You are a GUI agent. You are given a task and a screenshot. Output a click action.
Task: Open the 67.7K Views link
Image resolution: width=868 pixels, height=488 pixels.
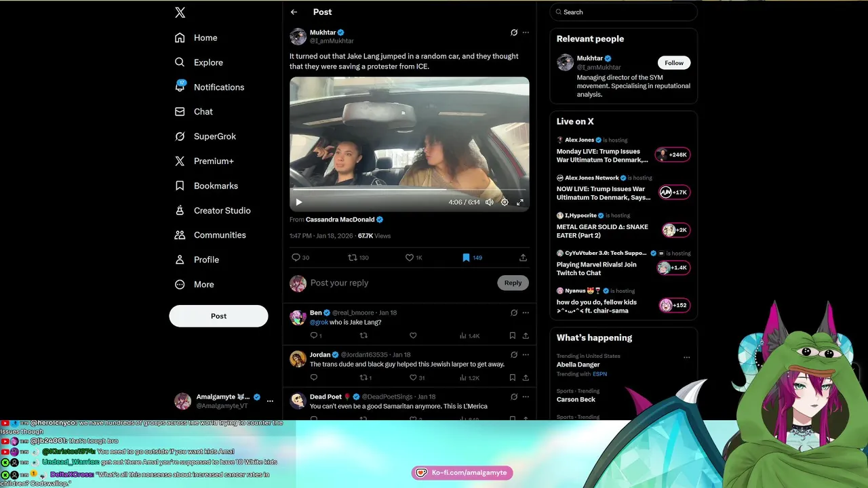374,236
